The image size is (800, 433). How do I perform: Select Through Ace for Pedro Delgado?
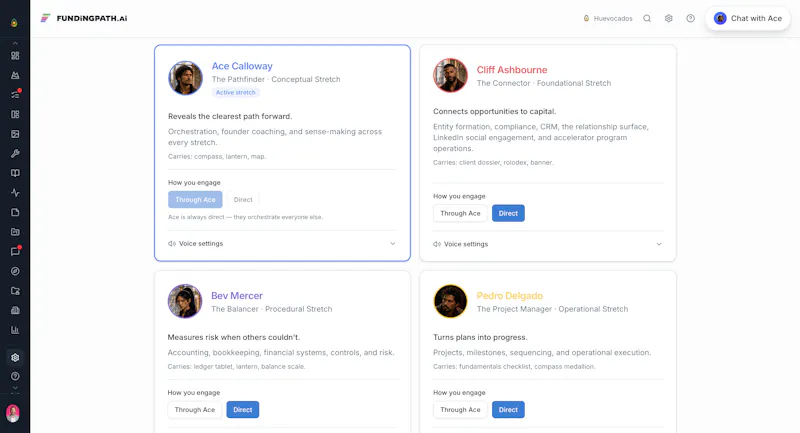[x=460, y=410]
